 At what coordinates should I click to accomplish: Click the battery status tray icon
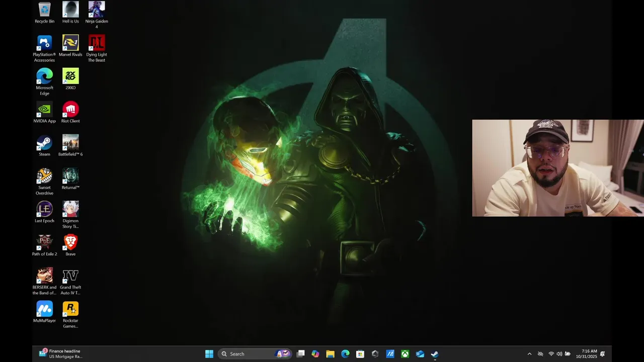pos(568,354)
